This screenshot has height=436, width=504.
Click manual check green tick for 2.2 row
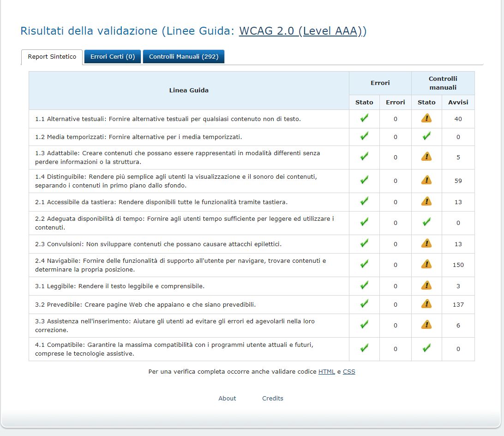click(x=426, y=223)
